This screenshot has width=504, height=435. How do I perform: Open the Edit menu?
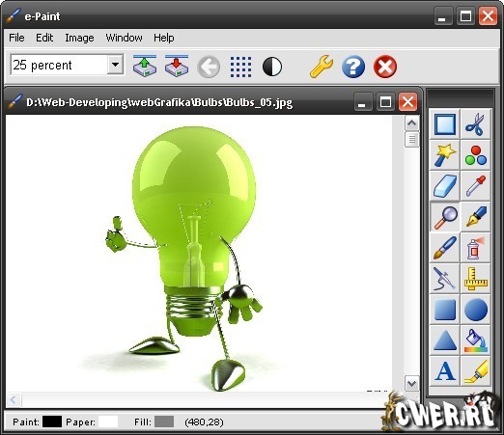click(x=44, y=38)
